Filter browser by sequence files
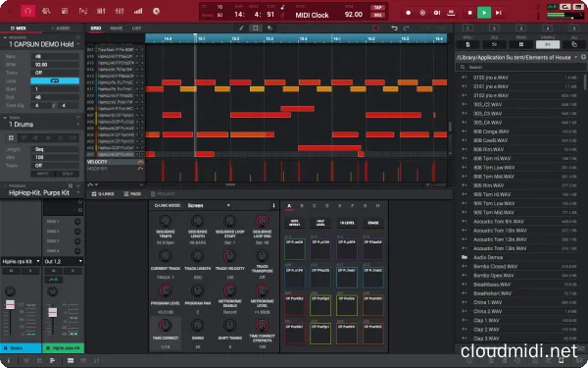 pos(494,44)
